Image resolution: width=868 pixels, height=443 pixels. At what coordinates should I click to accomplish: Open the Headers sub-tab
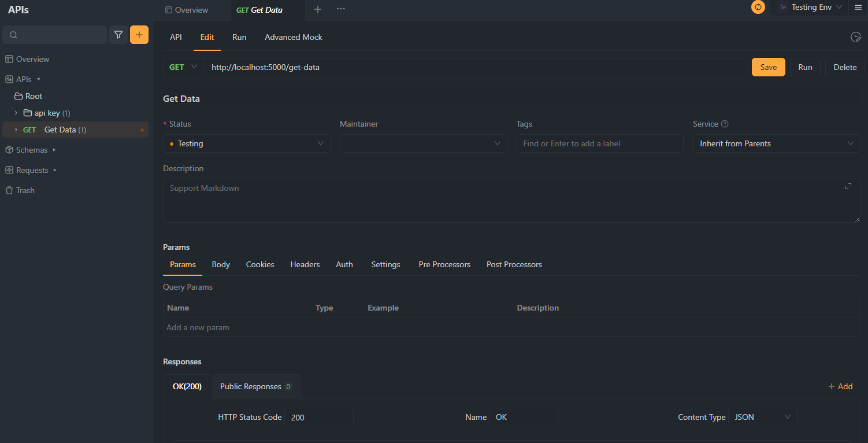[305, 264]
